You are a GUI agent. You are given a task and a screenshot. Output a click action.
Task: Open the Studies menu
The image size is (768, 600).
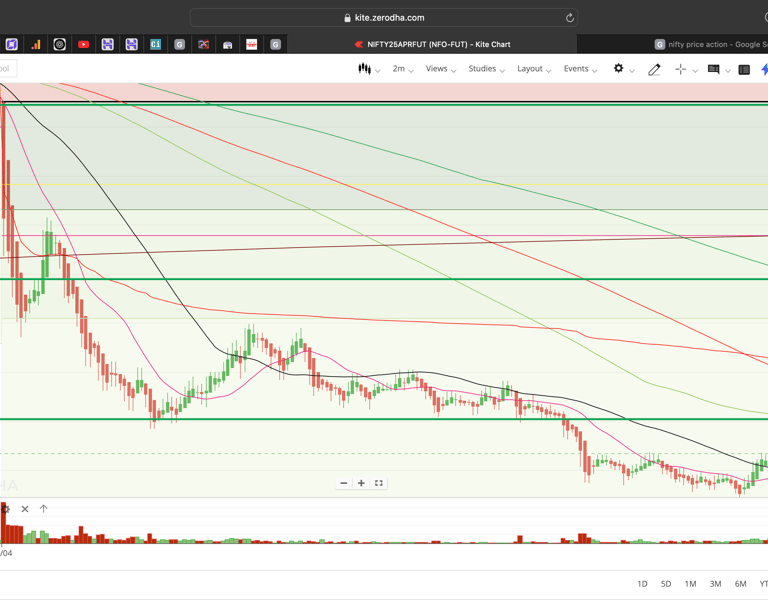coord(486,69)
